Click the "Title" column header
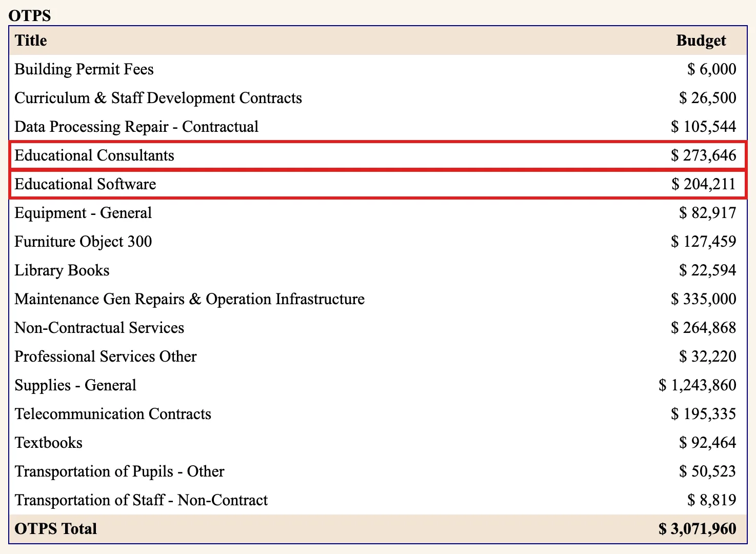Viewport: 756px width, 554px height. click(x=31, y=41)
